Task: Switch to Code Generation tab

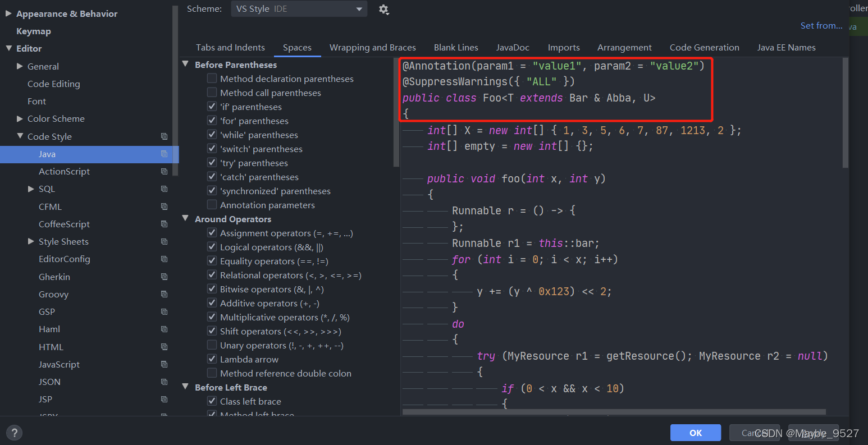Action: point(705,48)
